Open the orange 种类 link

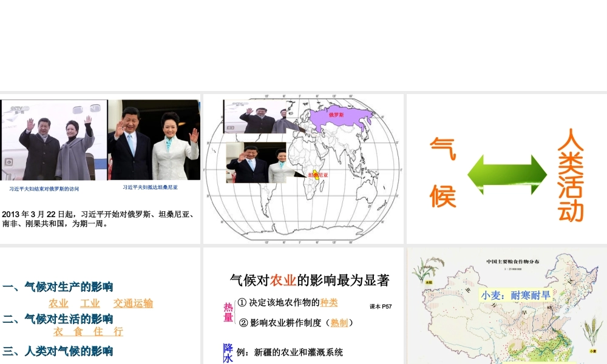coord(328,303)
